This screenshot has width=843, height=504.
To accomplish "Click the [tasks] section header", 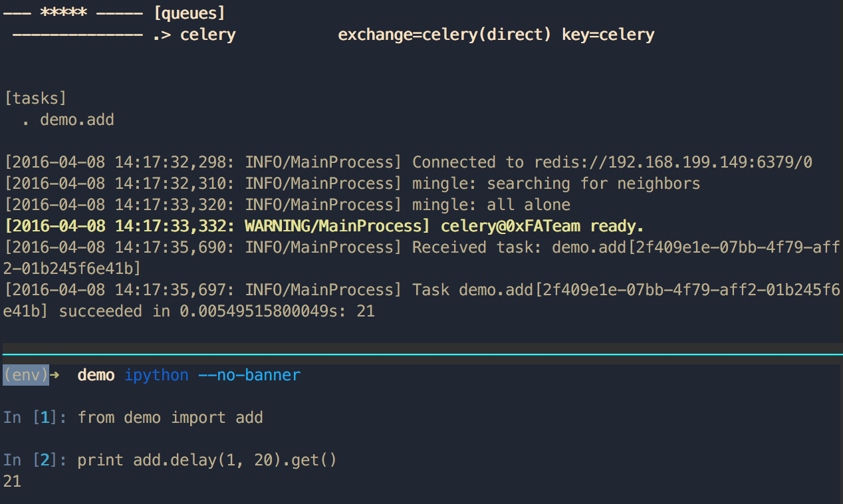I will (x=35, y=98).
